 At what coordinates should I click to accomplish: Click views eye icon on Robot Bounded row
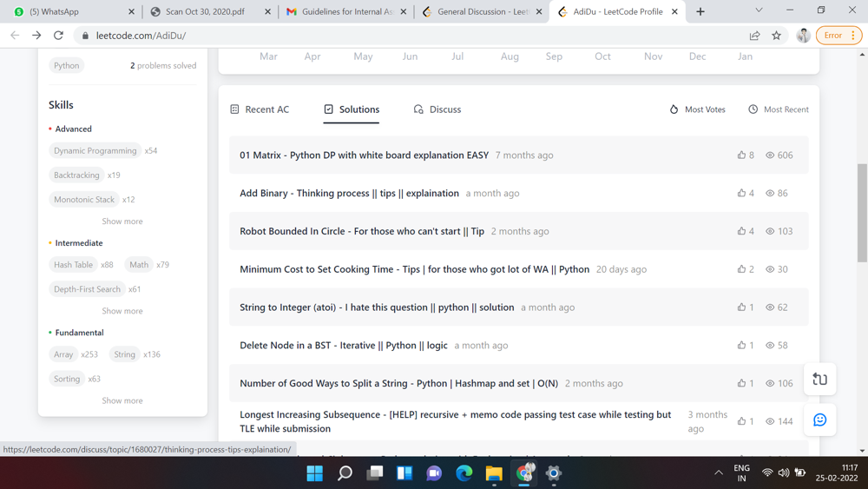[769, 232]
